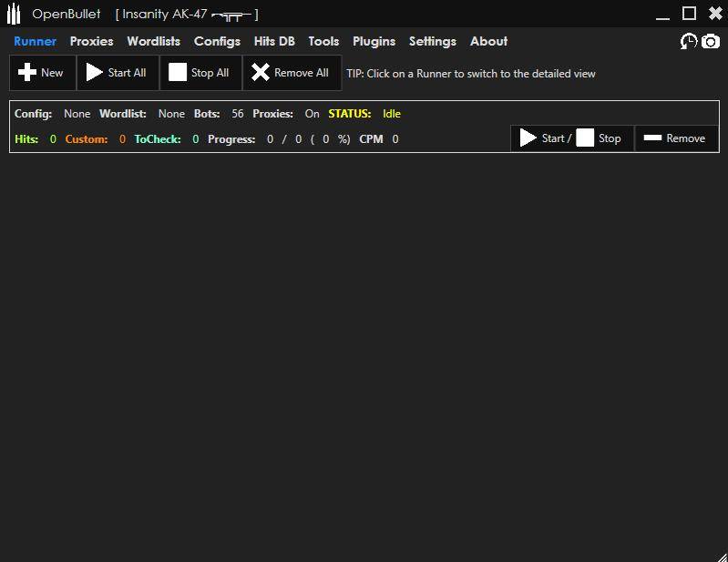Open the Hits DB tab
Image resolution: width=728 pixels, height=562 pixels.
[274, 41]
